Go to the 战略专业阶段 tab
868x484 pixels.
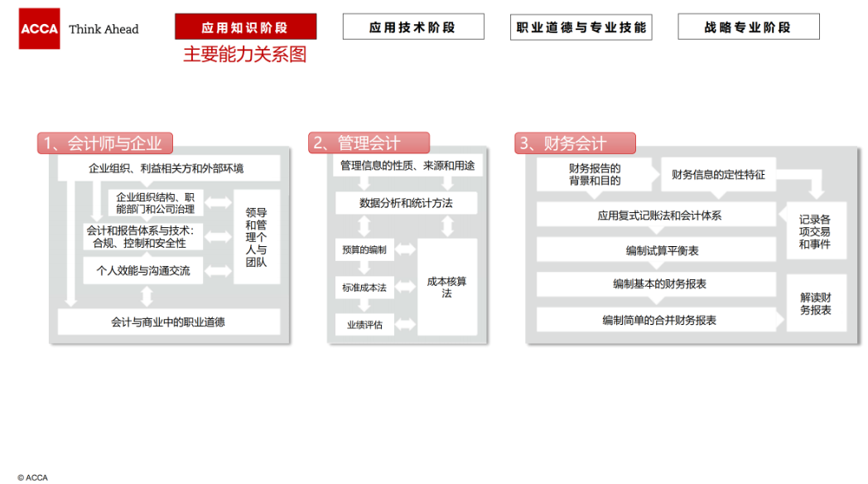coord(749,27)
